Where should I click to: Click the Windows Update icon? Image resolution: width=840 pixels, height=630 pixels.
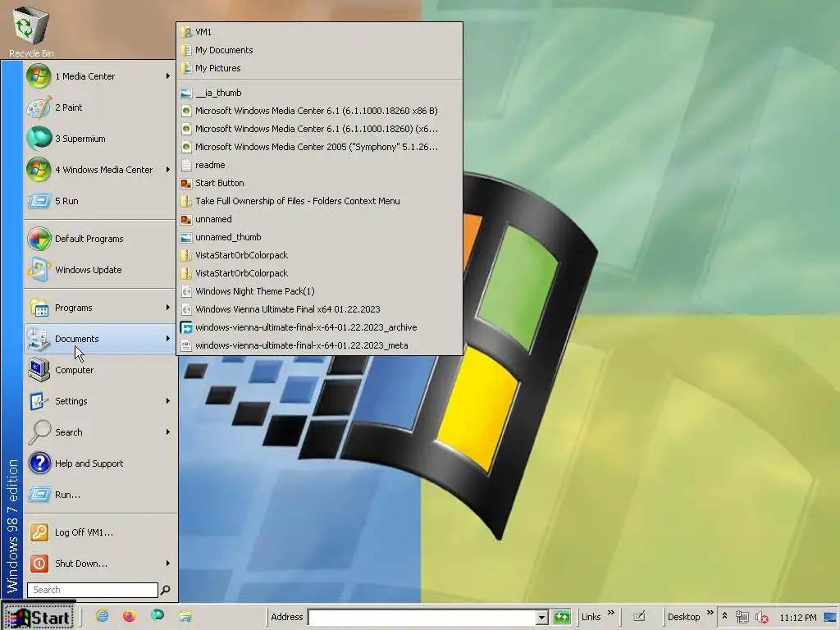click(39, 269)
